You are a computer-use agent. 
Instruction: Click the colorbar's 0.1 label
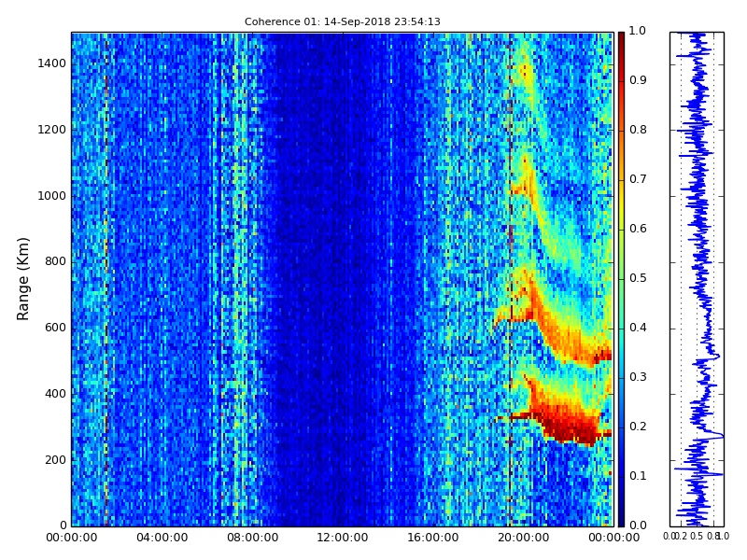point(638,476)
